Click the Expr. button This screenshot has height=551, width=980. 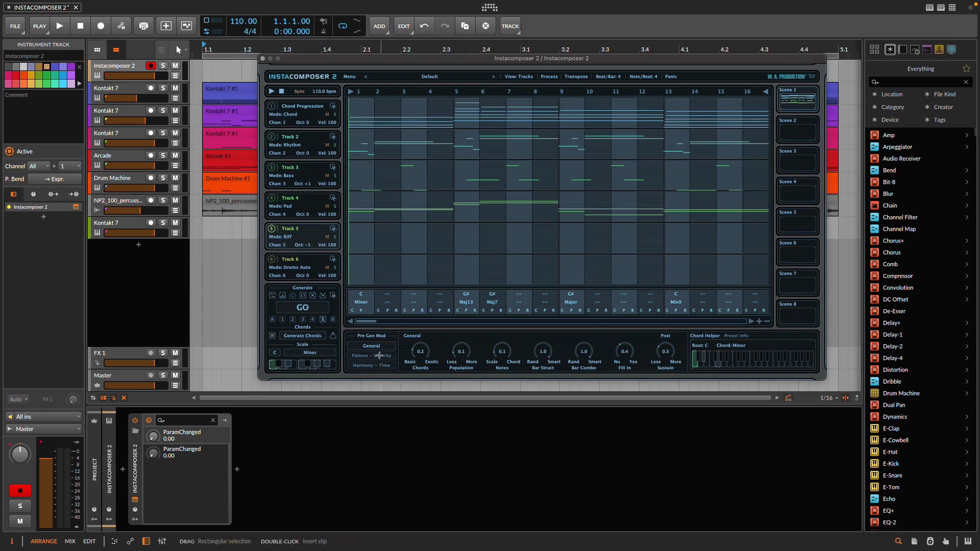(55, 179)
